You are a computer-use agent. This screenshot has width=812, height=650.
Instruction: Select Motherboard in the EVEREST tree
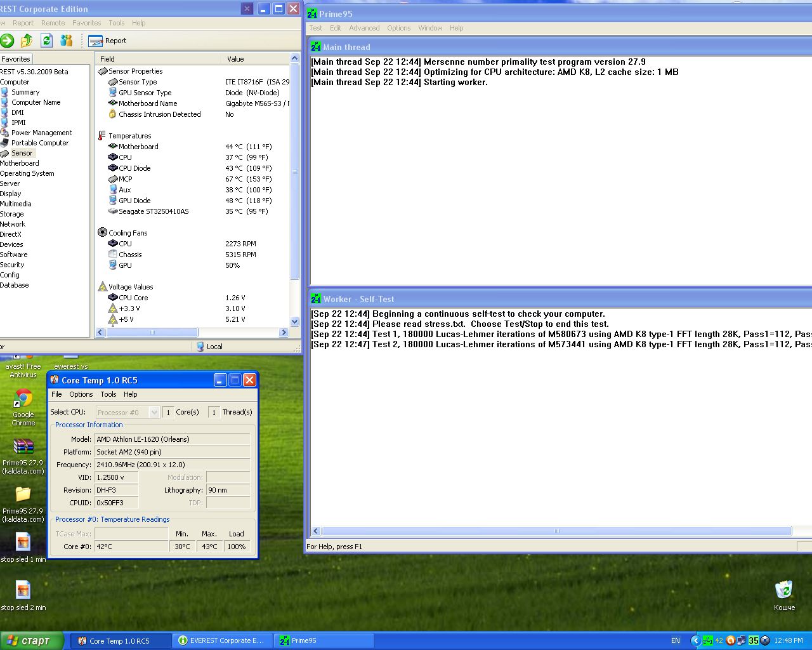click(x=20, y=163)
